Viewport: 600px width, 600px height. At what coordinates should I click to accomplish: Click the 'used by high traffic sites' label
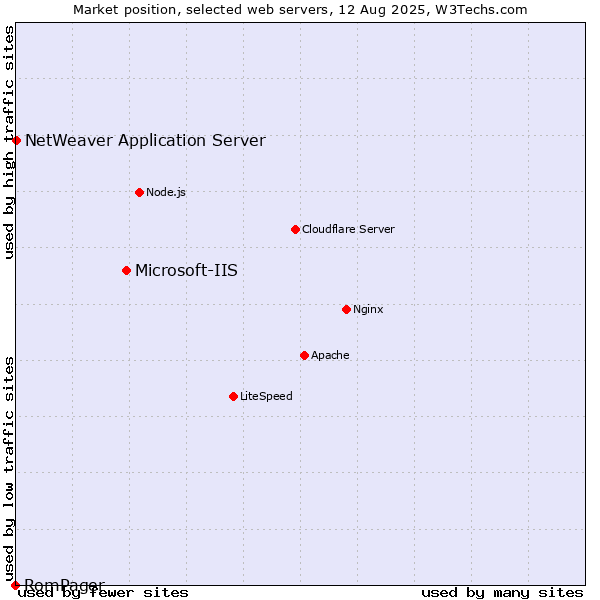(x=9, y=142)
